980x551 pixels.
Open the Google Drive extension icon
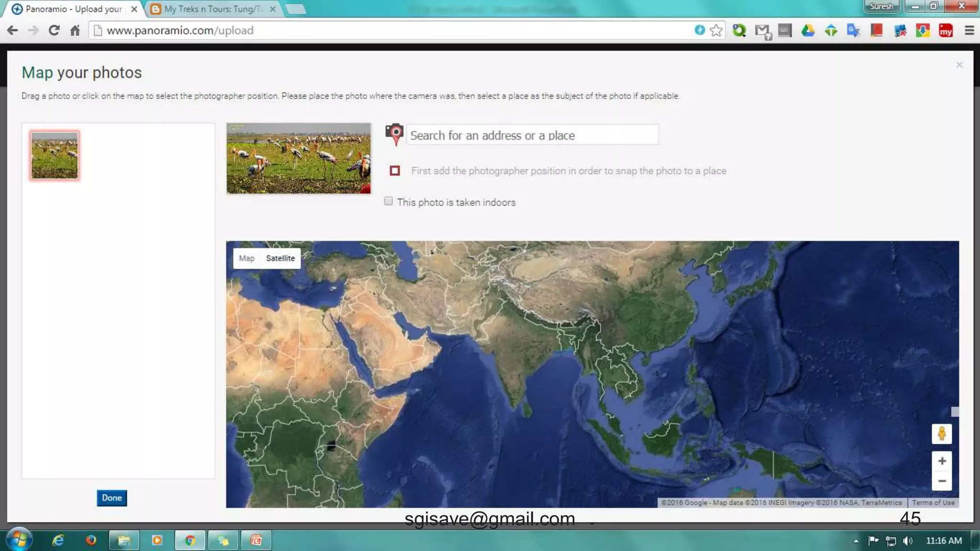click(808, 31)
